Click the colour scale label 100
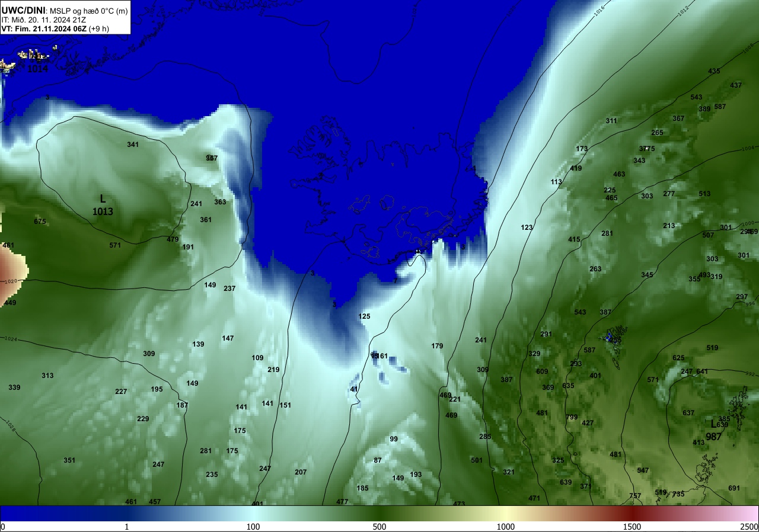 click(x=253, y=527)
